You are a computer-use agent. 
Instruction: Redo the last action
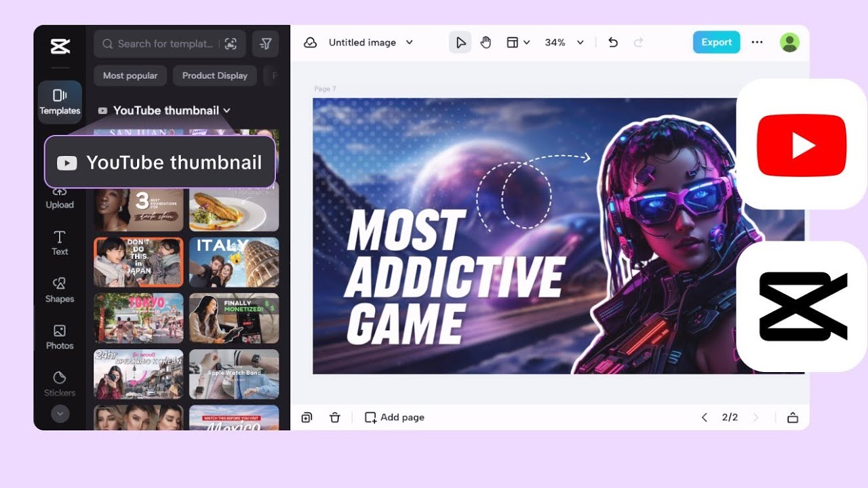[638, 42]
